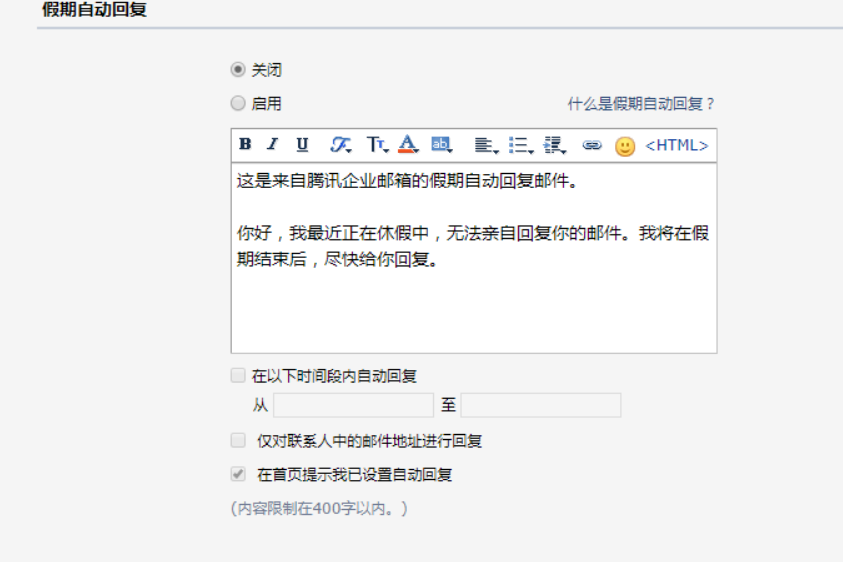Screen dimensions: 843x562
Task: Open the bullet list options
Action: (520, 145)
